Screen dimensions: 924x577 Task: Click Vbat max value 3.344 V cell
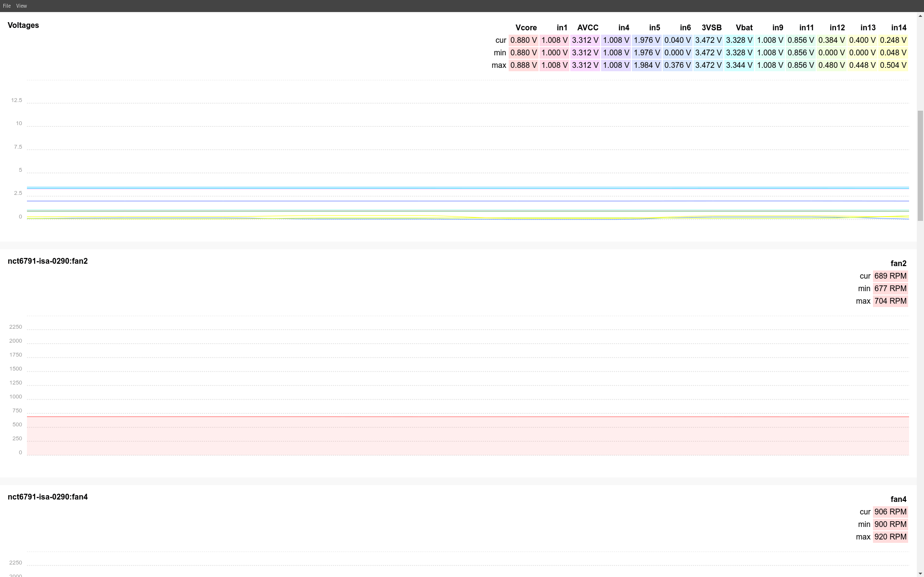pyautogui.click(x=739, y=65)
